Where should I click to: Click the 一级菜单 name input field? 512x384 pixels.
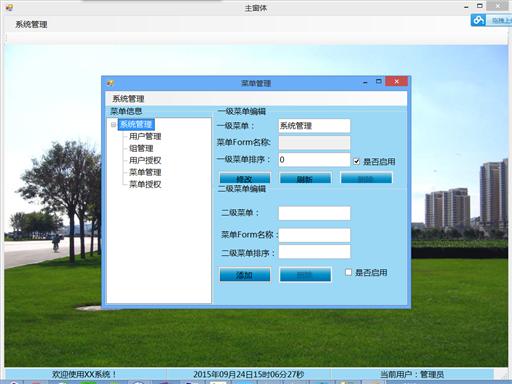click(x=314, y=126)
